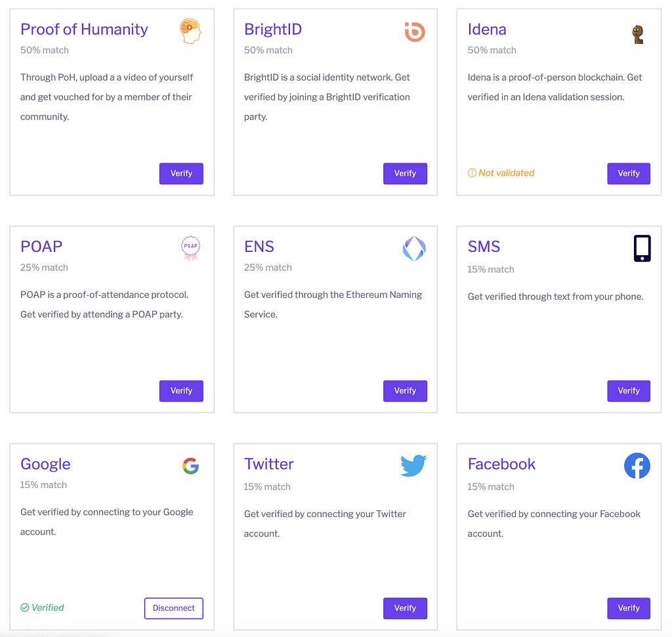Click Verify in the Idena card

pos(628,173)
